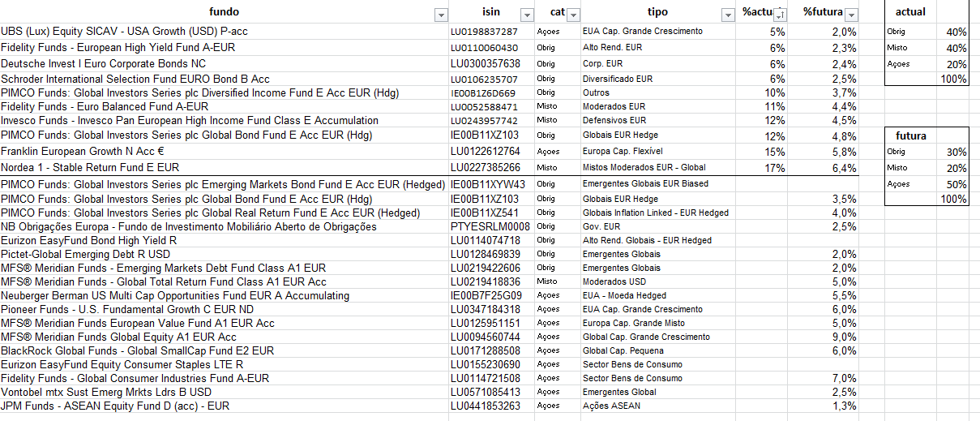This screenshot has width=980, height=421.
Task: Open the fundo column filter dropdown
Action: [x=441, y=15]
